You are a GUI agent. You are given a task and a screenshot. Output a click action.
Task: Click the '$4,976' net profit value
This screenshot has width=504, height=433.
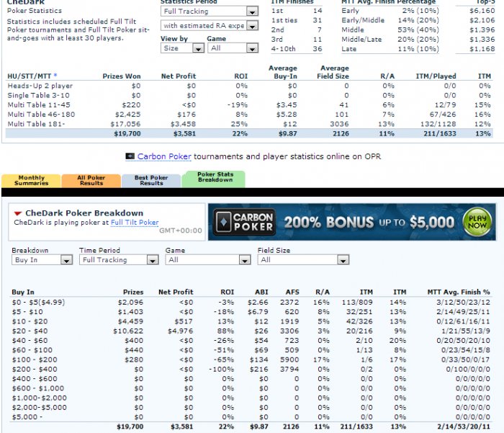pos(180,331)
